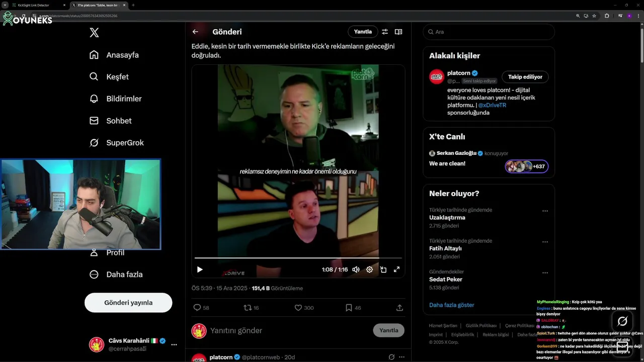Open the Profil page
644x362 pixels.
pos(107,252)
